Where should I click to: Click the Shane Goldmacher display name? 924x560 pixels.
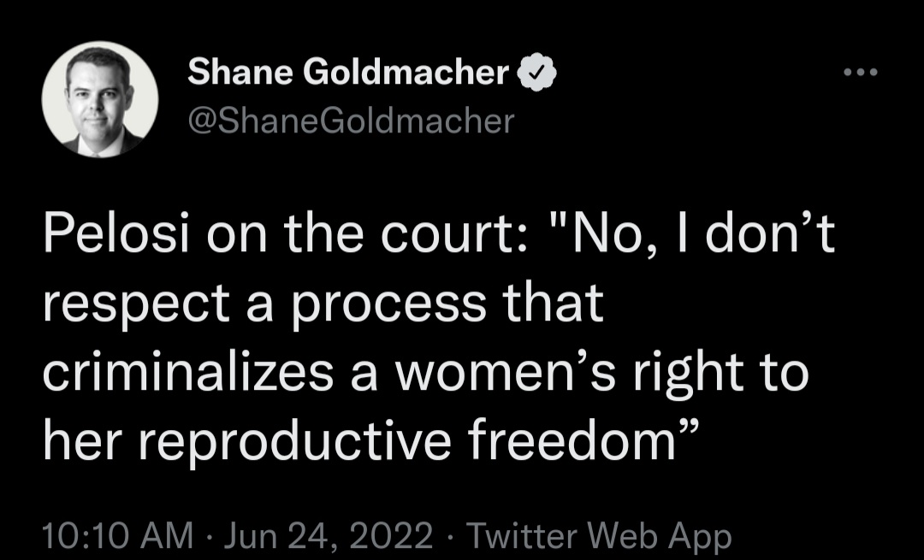tap(347, 72)
